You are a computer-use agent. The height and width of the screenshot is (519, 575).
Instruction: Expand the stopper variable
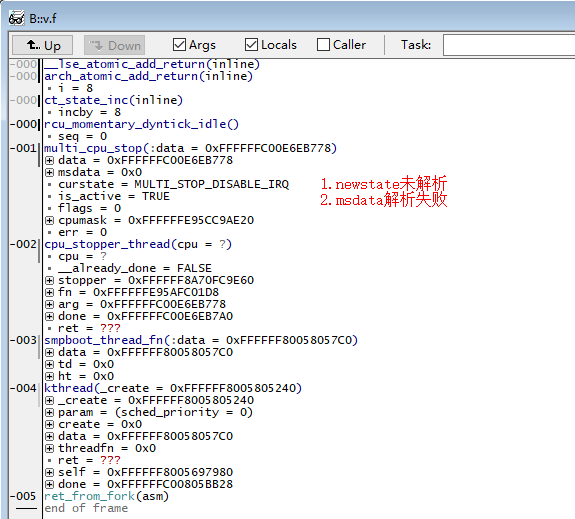(50, 281)
